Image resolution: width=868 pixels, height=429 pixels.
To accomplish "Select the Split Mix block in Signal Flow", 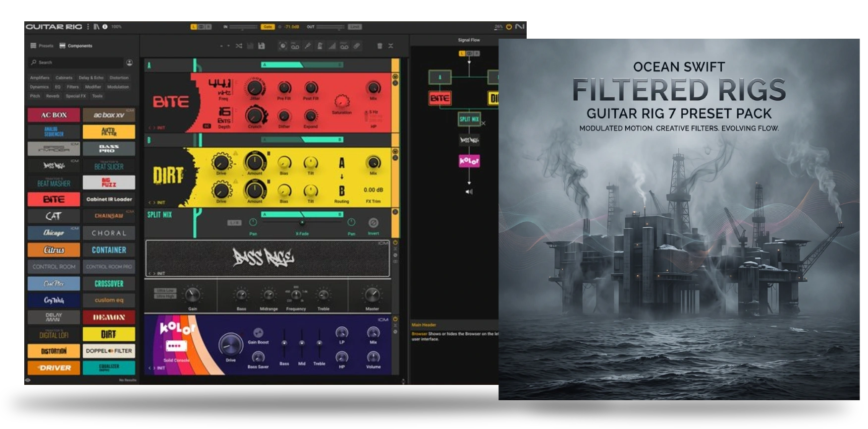I will pyautogui.click(x=469, y=119).
